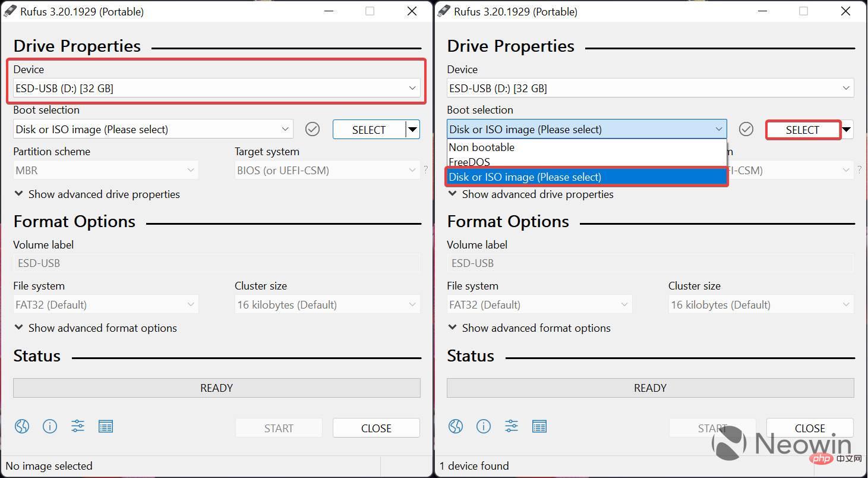Click settings sliders icon in right Rufus window
This screenshot has height=478, width=868.
(x=512, y=426)
